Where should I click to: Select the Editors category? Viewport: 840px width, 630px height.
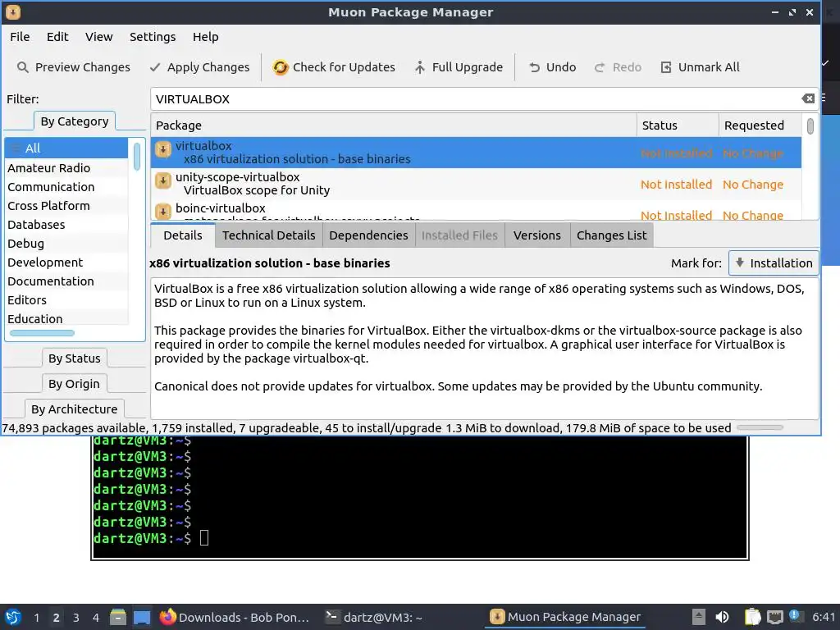[66, 300]
